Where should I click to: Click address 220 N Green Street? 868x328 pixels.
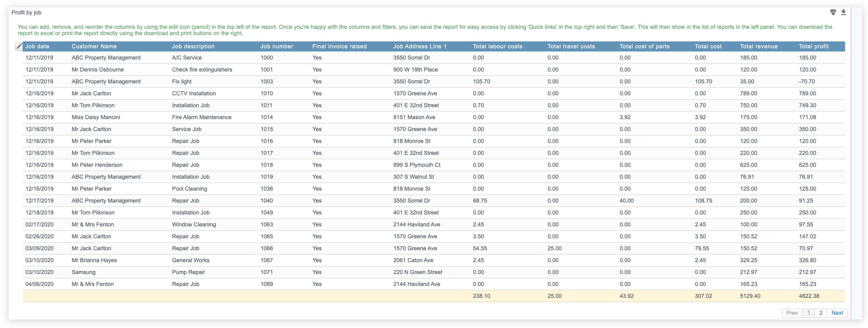(418, 272)
